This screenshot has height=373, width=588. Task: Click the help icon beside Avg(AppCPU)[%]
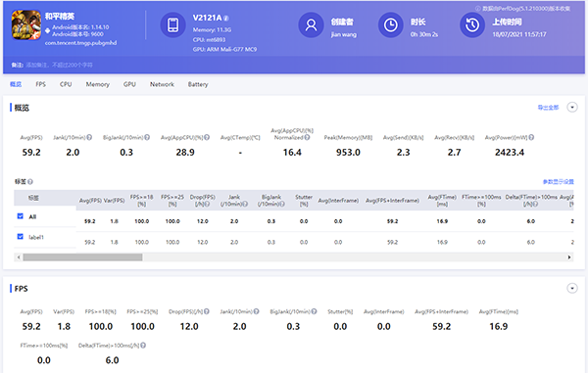[207, 137]
